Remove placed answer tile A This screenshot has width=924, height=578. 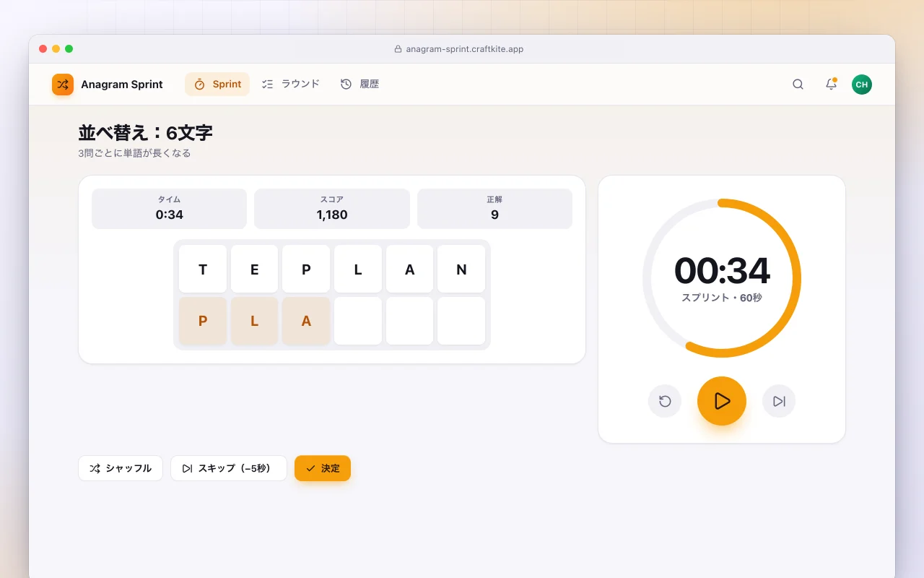click(x=306, y=321)
